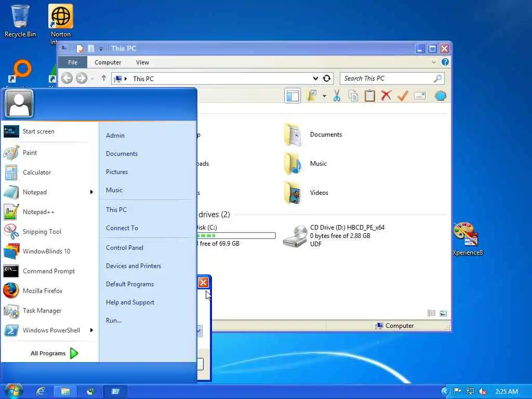Image resolution: width=532 pixels, height=399 pixels.
Task: Click the Action Center flag tray icon
Action: tap(457, 391)
